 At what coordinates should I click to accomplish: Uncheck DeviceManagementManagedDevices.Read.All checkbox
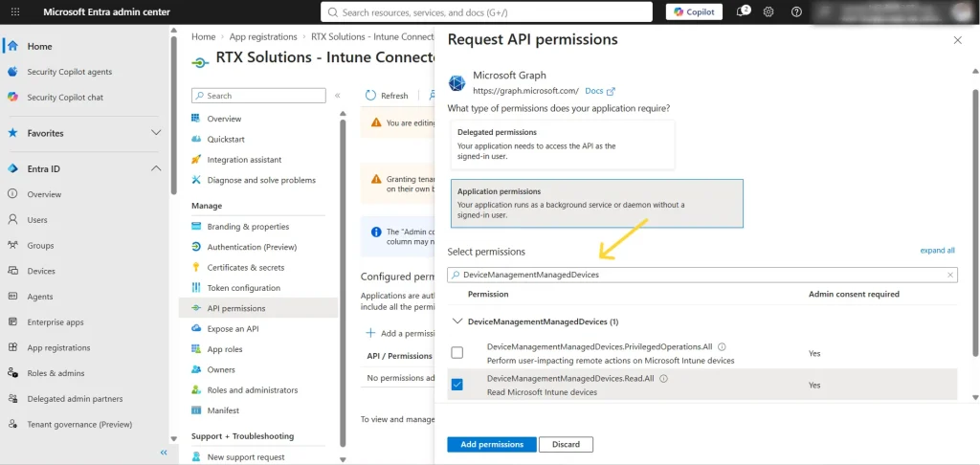[x=457, y=385]
